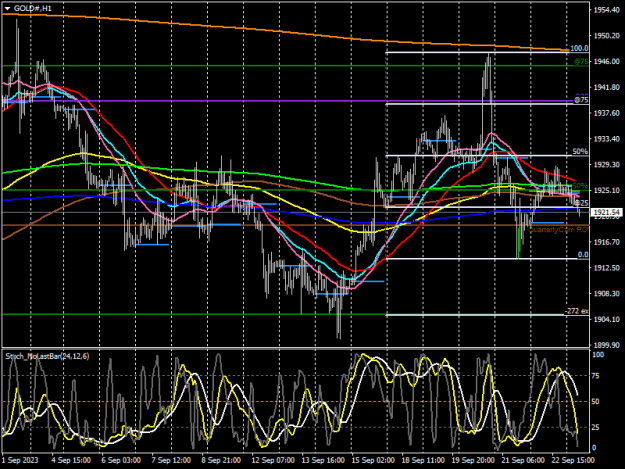Click the 1946.00 price scale label
Screen dimensions: 625x469
pyautogui.click(x=606, y=61)
